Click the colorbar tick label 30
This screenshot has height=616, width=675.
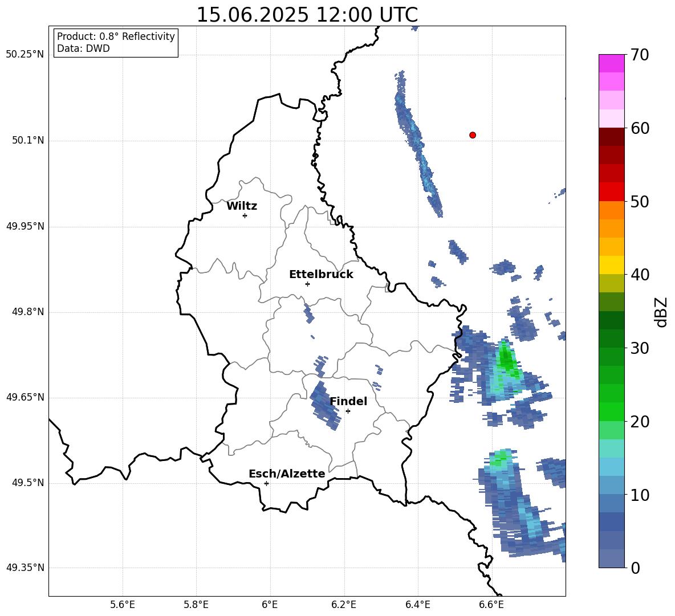coord(640,348)
